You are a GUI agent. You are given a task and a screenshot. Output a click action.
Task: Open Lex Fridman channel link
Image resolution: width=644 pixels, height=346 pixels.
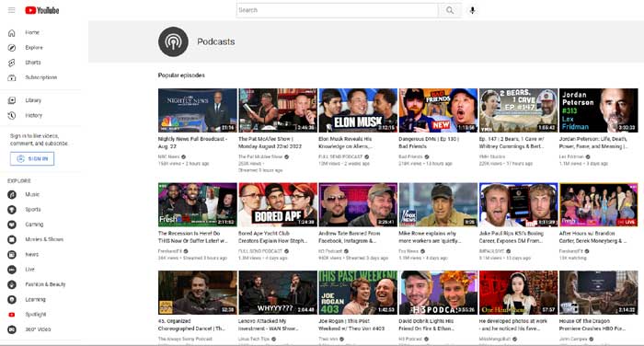pos(571,156)
